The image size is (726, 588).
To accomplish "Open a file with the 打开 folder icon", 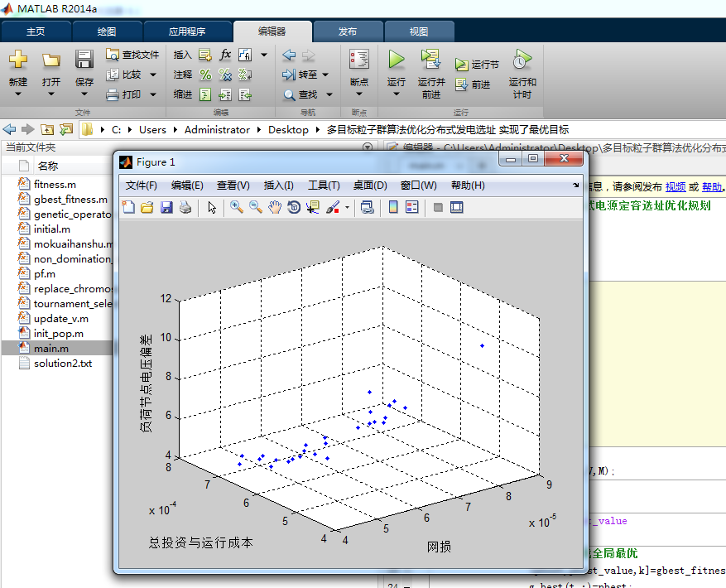I will 51,60.
